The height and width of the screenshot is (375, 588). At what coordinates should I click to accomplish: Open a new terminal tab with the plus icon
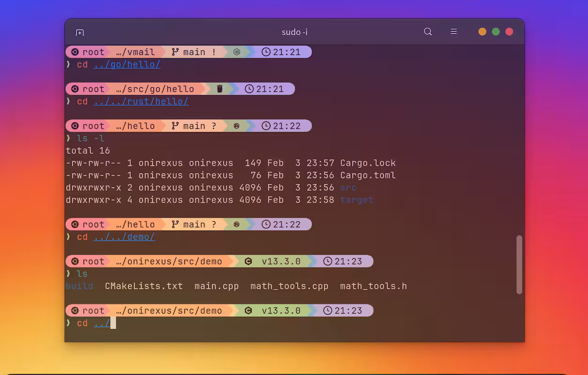tap(80, 32)
